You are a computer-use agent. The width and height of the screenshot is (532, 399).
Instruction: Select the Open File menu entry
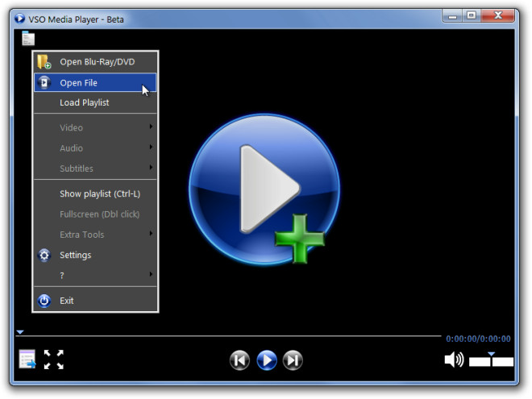tap(95, 82)
